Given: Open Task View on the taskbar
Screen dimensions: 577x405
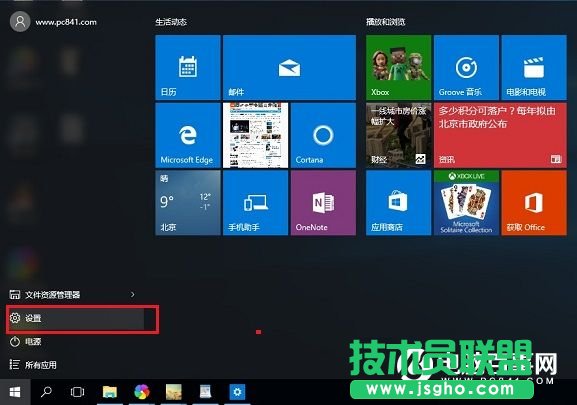Looking at the screenshot, I should coord(77,392).
